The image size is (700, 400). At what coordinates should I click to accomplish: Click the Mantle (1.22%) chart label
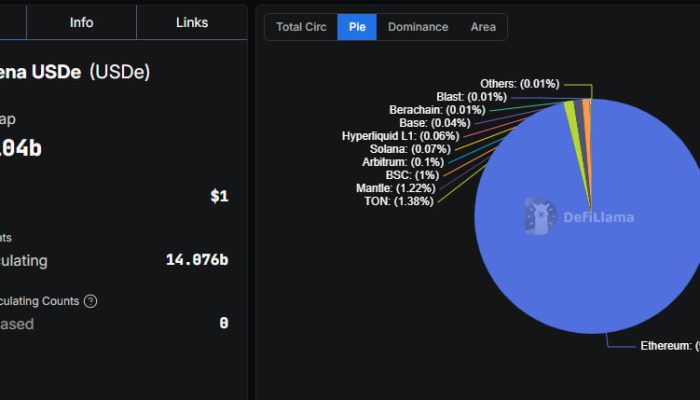click(x=396, y=188)
